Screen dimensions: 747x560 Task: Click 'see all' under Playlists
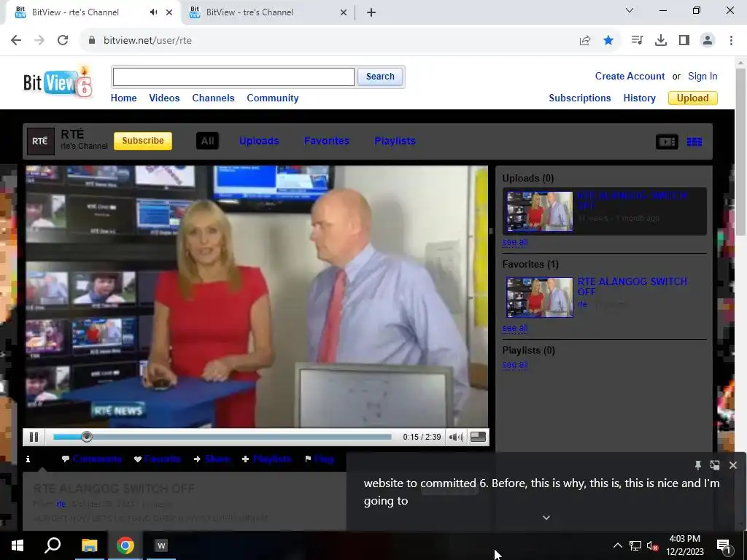point(514,365)
